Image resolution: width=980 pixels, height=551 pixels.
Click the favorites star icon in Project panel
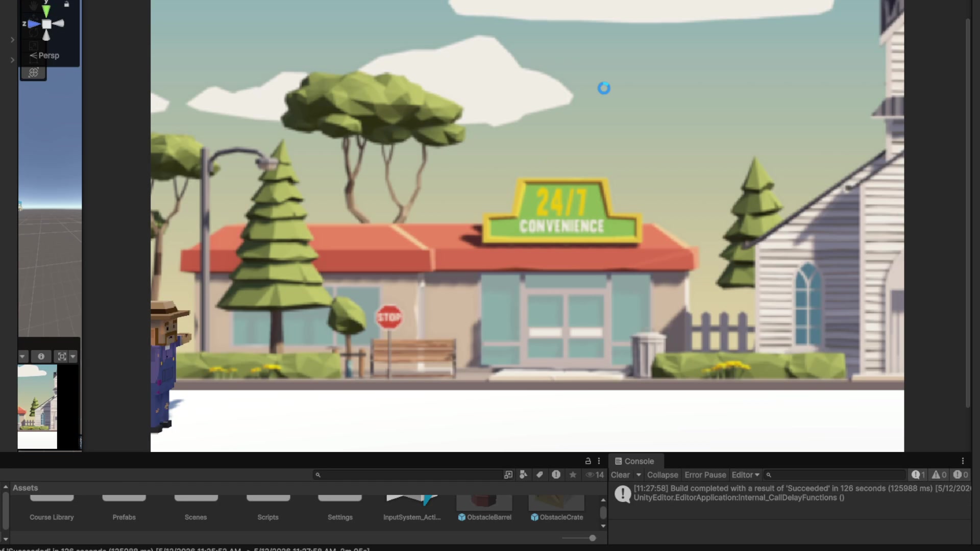click(x=573, y=474)
